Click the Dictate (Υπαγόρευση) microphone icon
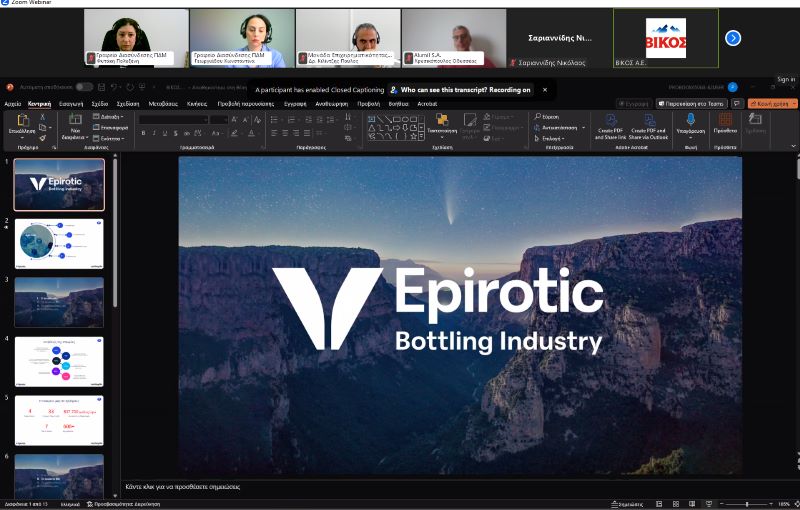The width and height of the screenshot is (800, 510). [x=690, y=121]
